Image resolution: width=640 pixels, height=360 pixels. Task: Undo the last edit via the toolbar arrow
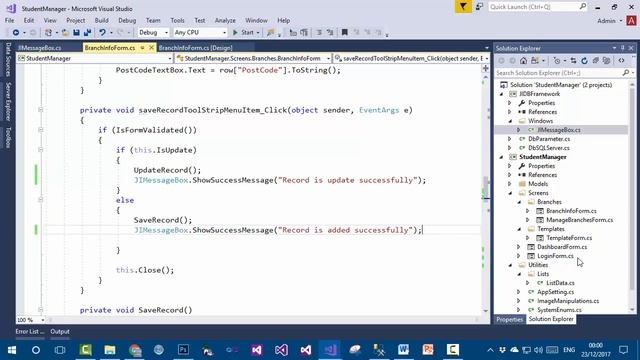(x=102, y=32)
